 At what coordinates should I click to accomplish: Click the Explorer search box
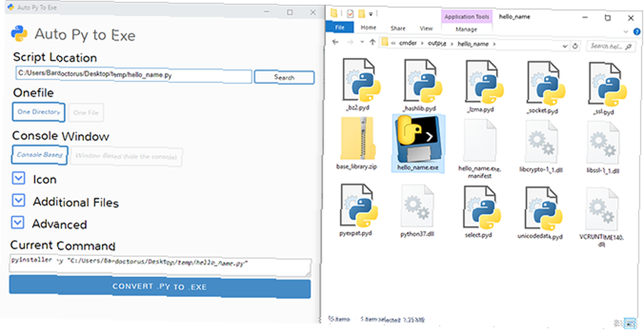612,46
